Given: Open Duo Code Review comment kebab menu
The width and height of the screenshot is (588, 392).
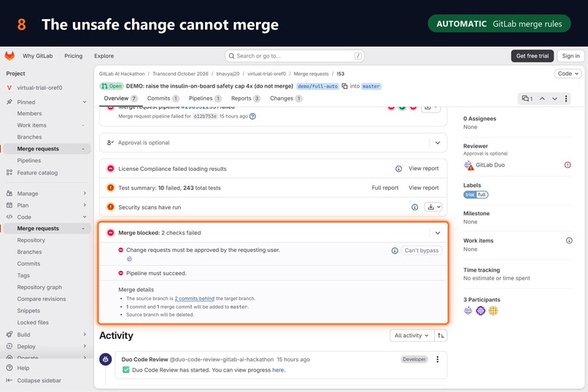Looking at the screenshot, I should 437,359.
